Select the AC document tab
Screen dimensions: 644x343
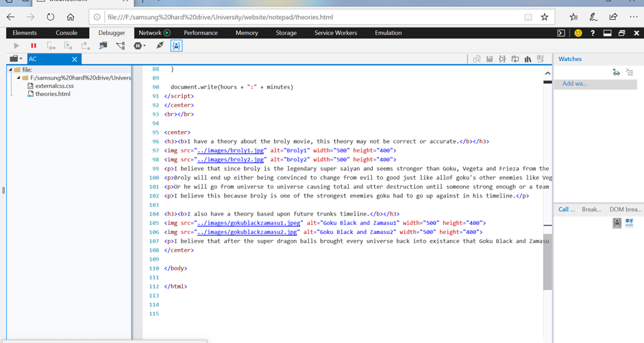(x=54, y=59)
